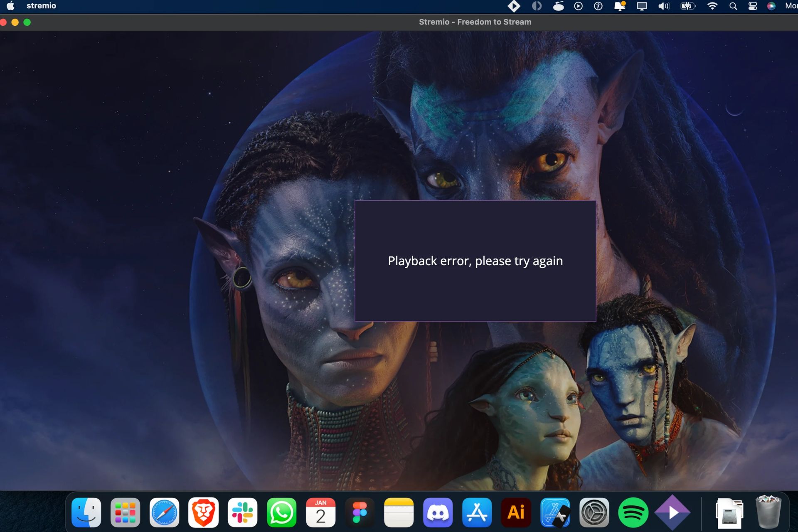Open the Sound volume menu bar icon
798x532 pixels.
[x=664, y=6]
